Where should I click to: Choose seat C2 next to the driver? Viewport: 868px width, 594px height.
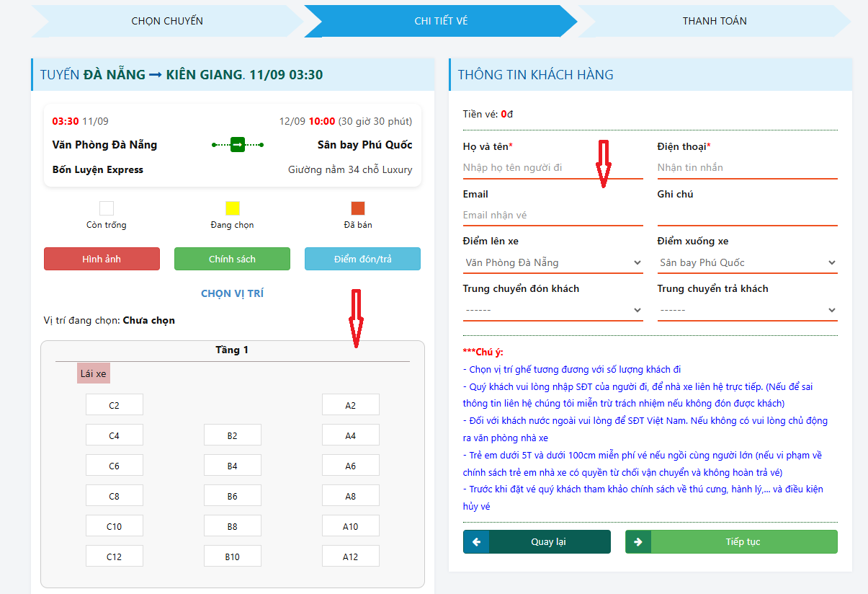click(114, 405)
